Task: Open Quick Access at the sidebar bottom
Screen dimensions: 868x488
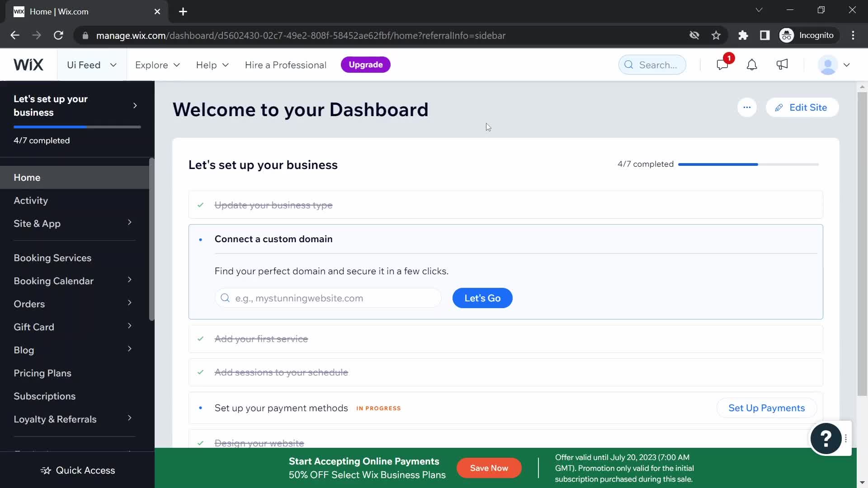Action: (x=77, y=470)
